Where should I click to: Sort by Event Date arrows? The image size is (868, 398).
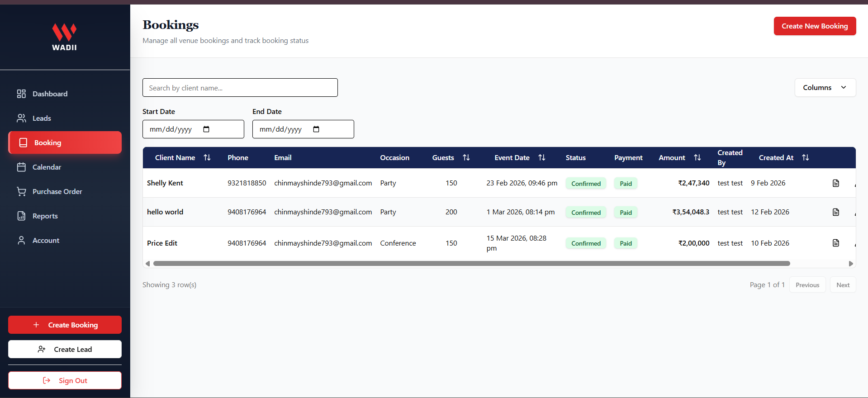(x=542, y=157)
